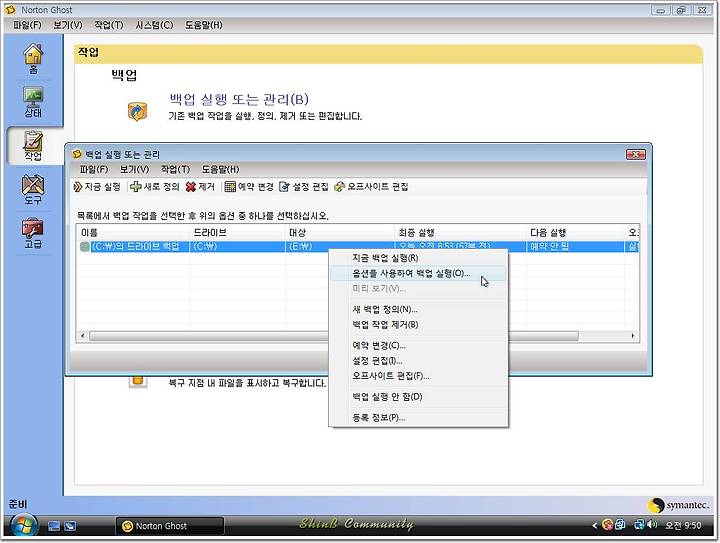Image resolution: width=720 pixels, height=543 pixels.
Task: Click the network tray icon
Action: tap(639, 524)
